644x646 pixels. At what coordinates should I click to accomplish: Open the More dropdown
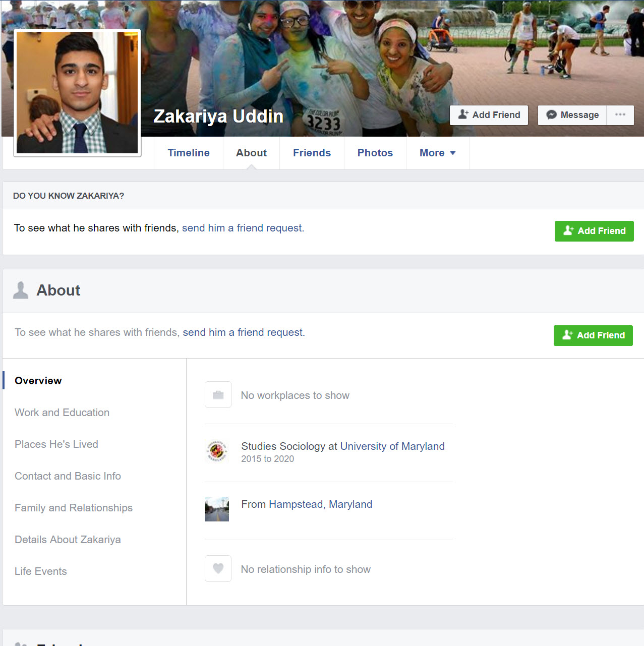[437, 153]
